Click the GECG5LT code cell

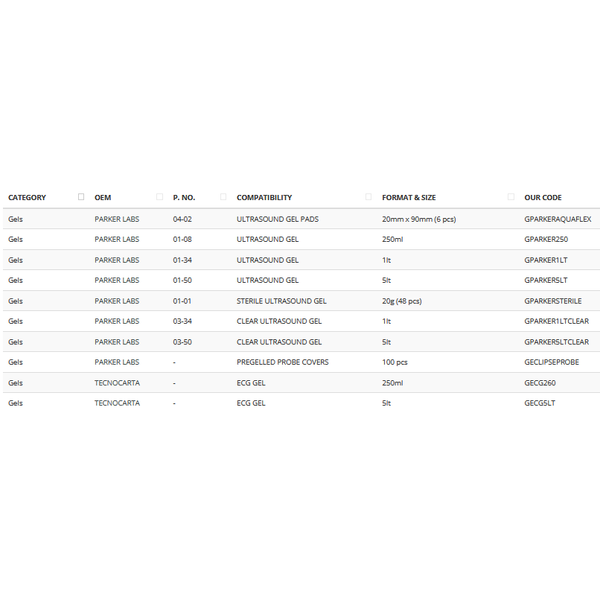click(x=540, y=403)
